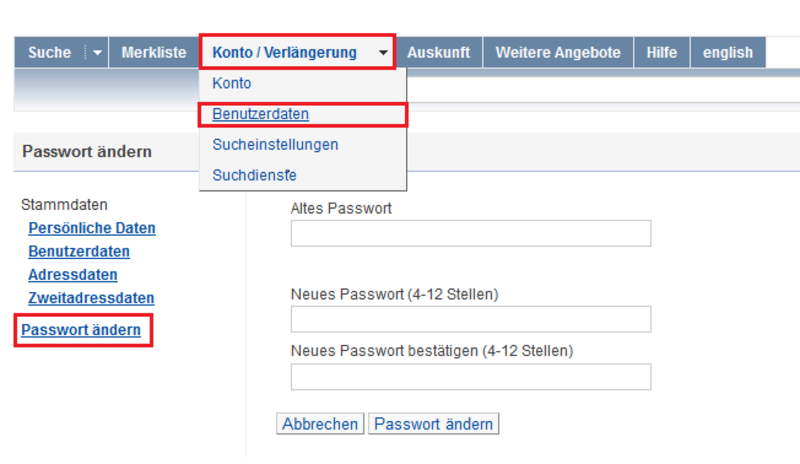Submit with the Passwort ändern button
Viewport: 800px width, 464px height.
[433, 424]
